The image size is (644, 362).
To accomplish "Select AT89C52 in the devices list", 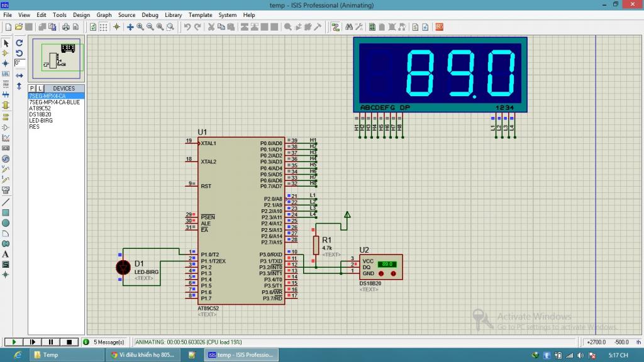I will click(x=40, y=108).
